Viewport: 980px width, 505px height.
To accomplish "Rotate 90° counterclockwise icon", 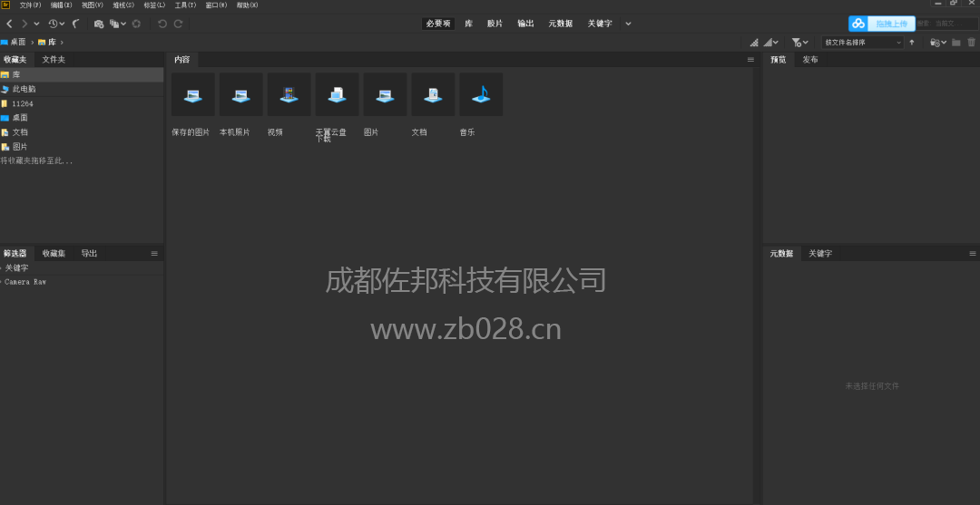I will click(x=162, y=24).
